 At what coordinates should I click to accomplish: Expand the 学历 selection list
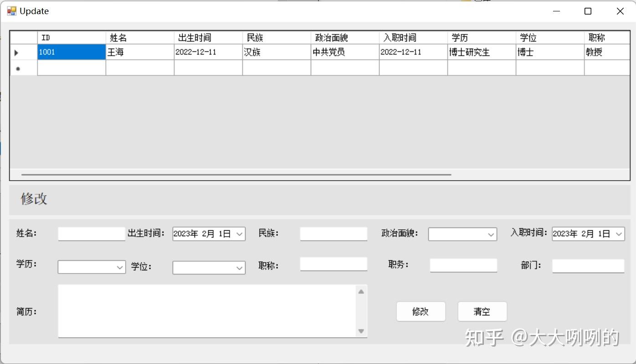(120, 267)
